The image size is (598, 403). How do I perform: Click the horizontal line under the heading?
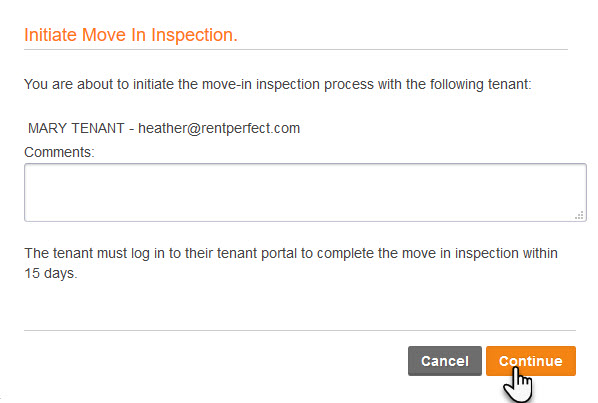coord(296,49)
